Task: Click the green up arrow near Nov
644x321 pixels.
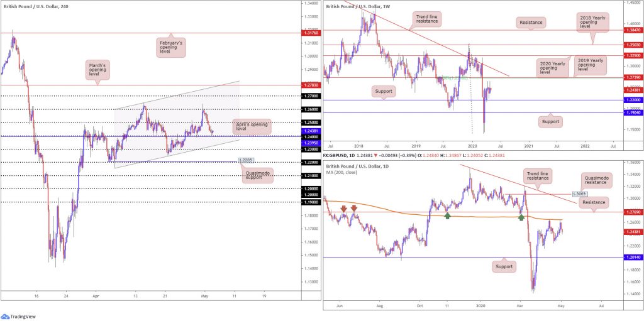Action: coord(448,215)
